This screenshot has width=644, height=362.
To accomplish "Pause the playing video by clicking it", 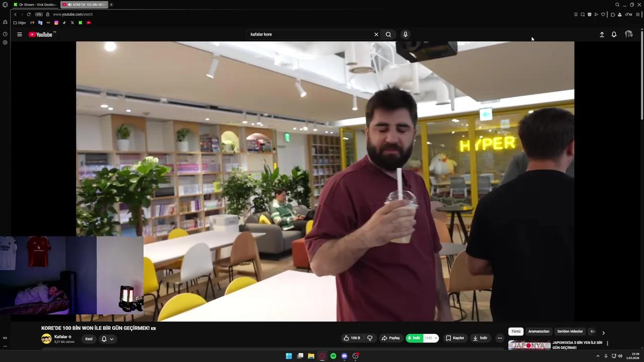I will point(325,181).
